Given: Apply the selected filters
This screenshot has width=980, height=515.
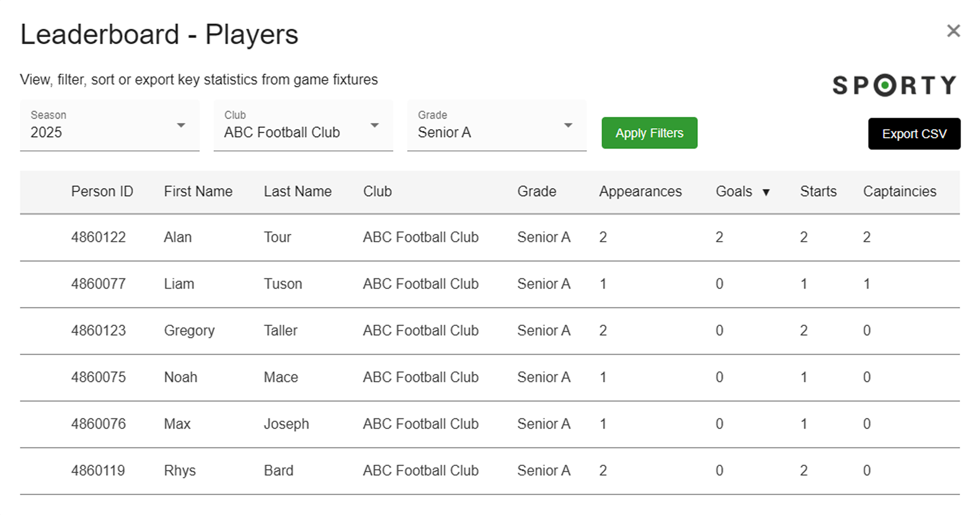Looking at the screenshot, I should [649, 133].
